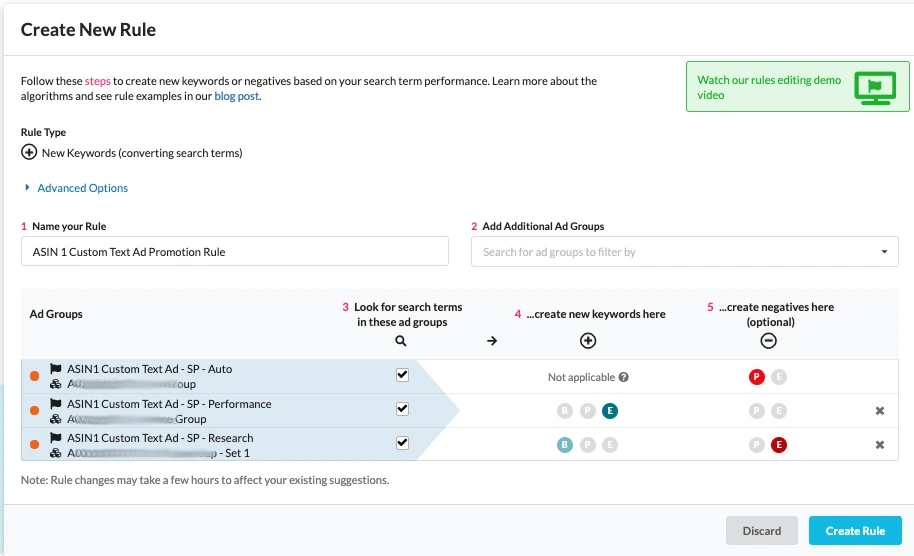Click the red P negative badge for Auto
This screenshot has height=556, width=914.
pos(757,377)
